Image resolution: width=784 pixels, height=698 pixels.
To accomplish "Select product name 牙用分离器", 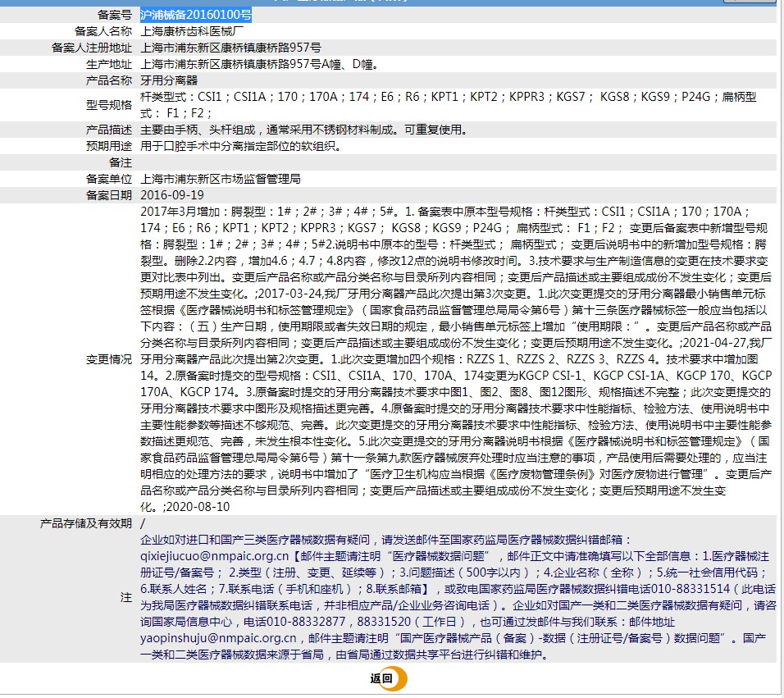I will (169, 80).
